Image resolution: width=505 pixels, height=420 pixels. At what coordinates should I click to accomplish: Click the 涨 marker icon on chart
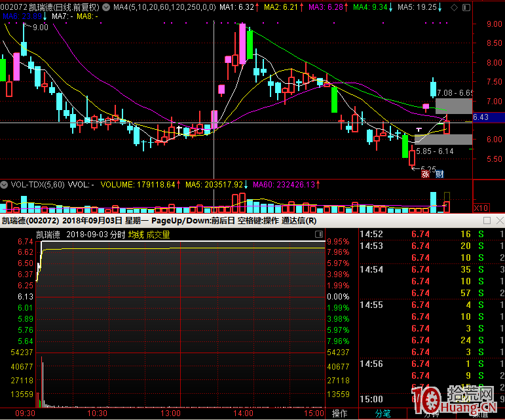426,174
